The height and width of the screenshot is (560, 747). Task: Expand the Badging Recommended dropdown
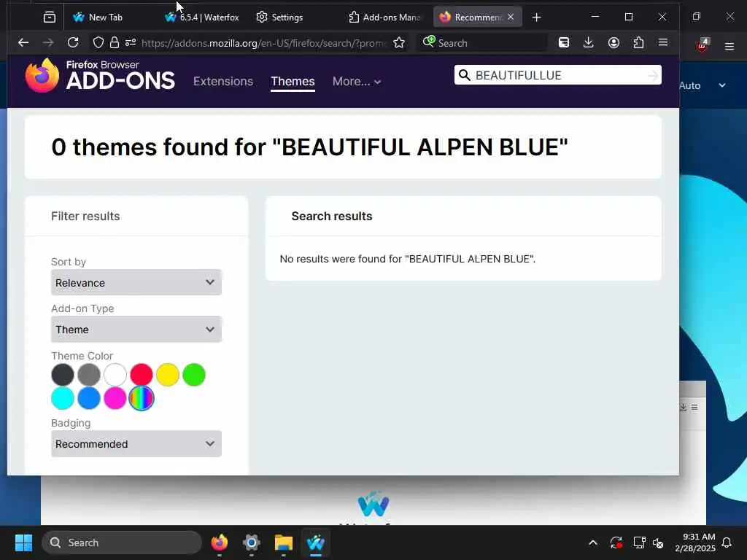[136, 444]
